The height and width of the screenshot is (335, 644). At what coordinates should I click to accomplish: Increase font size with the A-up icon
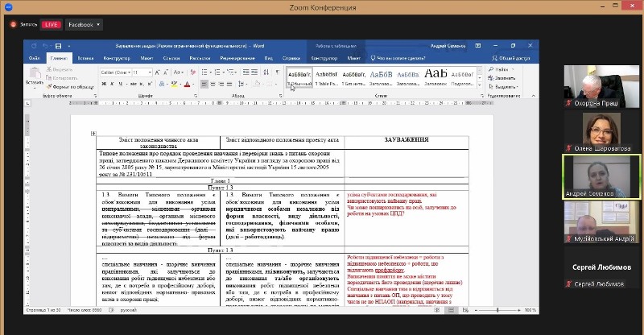[x=157, y=72]
